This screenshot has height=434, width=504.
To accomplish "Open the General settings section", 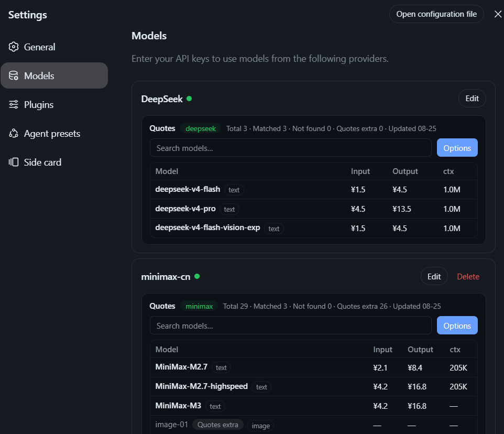I will tap(54, 47).
